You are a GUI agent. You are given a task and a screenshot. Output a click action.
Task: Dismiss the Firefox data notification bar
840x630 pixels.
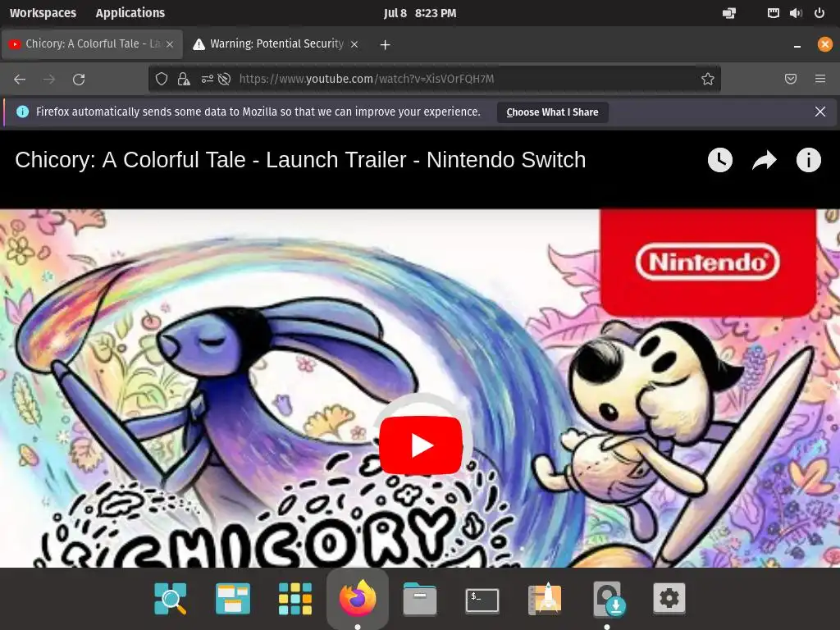[820, 112]
